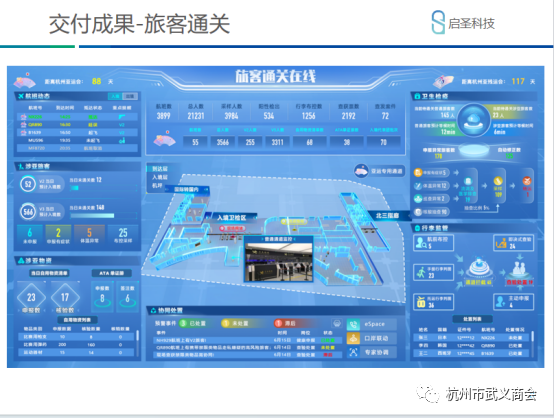Screen dimensions: 554x419
Task: Toggle flight status to 入境 (left option)
Action: [115, 96]
